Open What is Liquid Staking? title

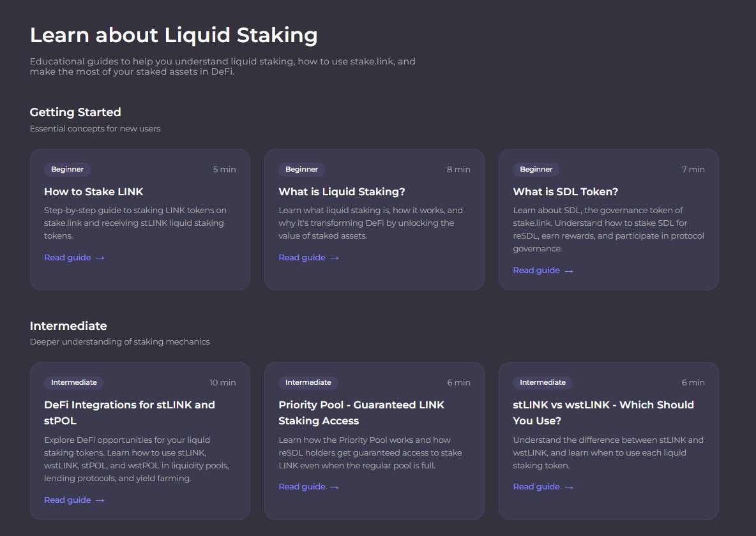coord(342,191)
